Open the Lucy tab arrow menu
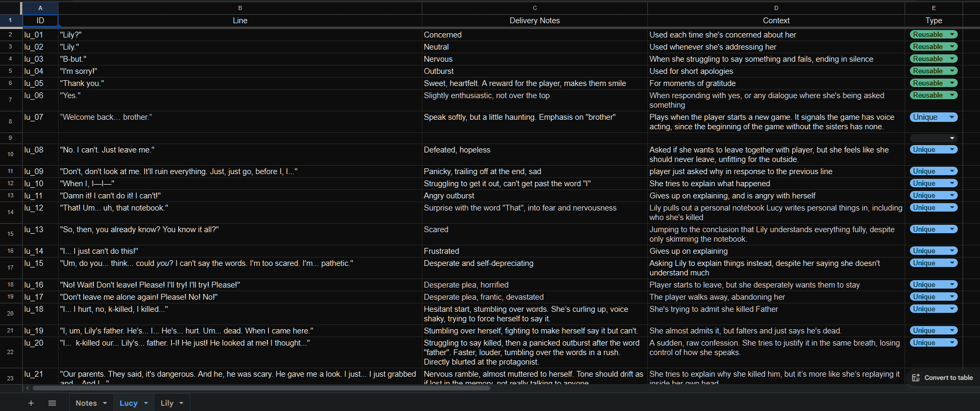This screenshot has width=980, height=411. click(146, 403)
